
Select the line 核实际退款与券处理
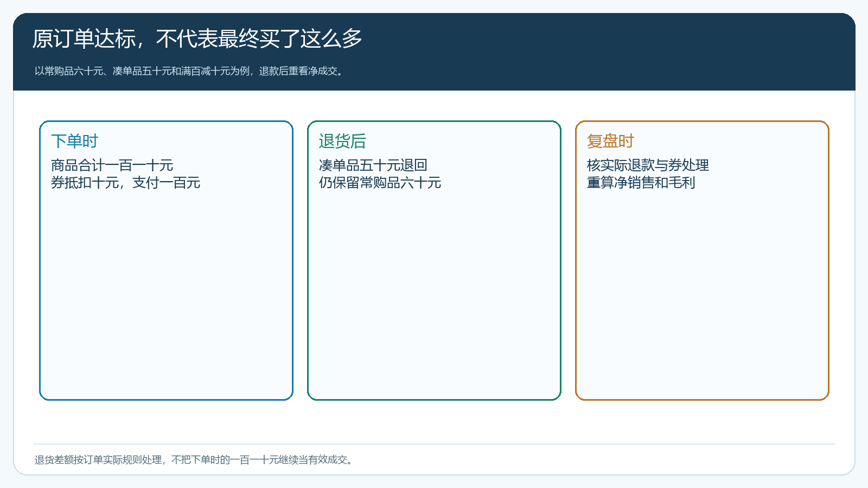(x=648, y=165)
